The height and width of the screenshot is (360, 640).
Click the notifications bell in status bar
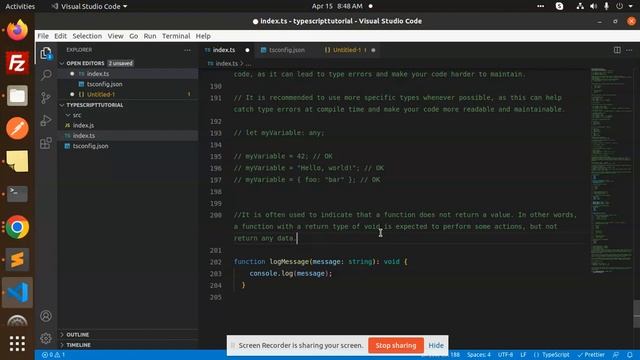(x=630, y=355)
